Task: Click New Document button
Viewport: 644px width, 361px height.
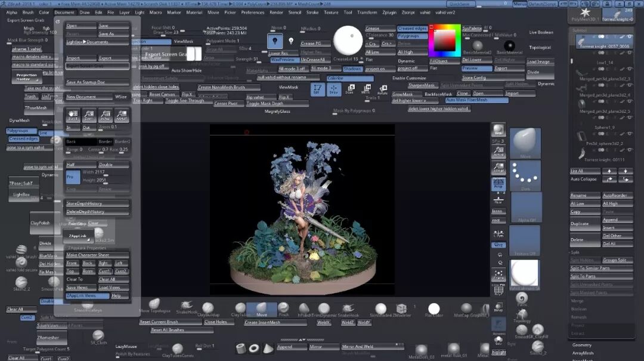Action: point(88,97)
